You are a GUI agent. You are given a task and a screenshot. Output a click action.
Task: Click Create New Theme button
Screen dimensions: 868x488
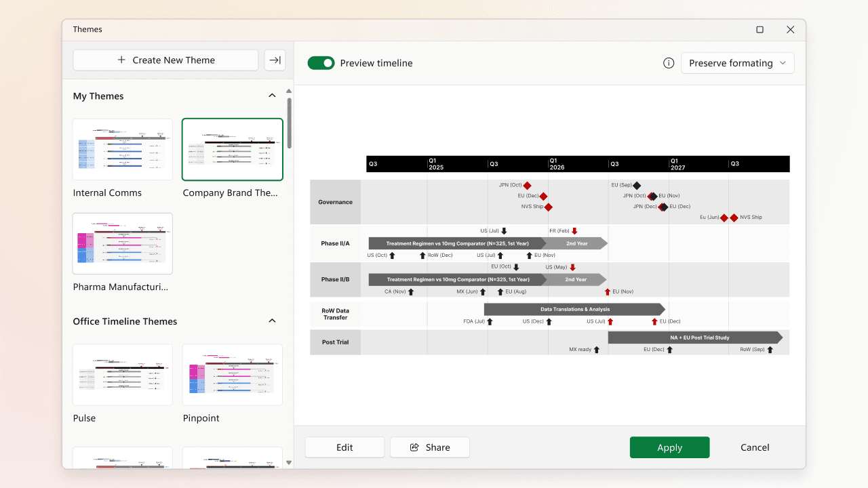point(165,60)
